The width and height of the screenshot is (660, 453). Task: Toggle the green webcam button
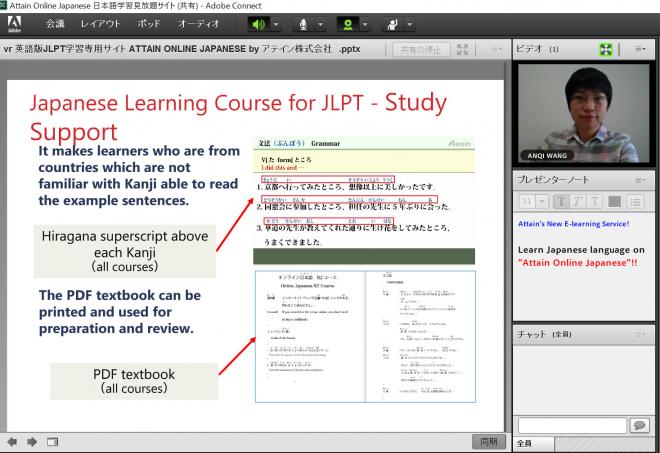pos(348,24)
